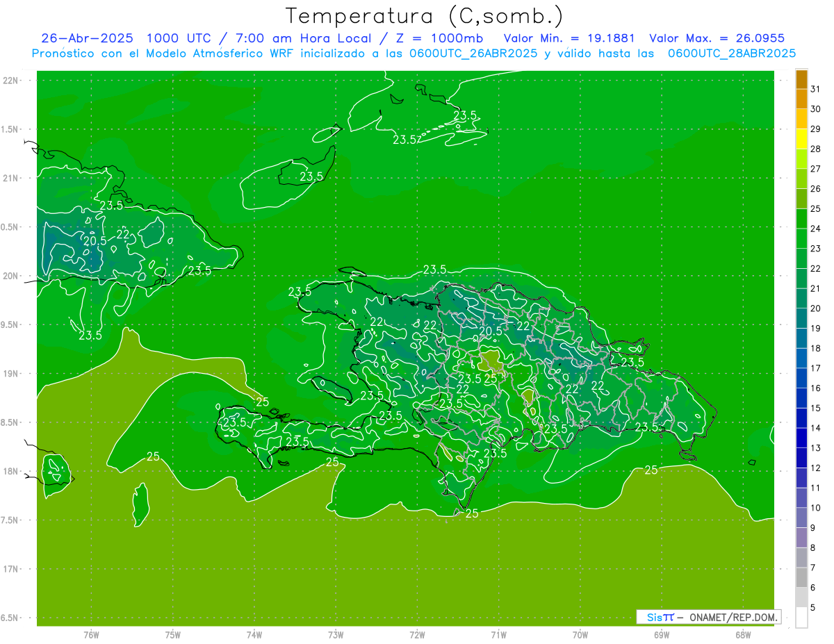Click the 'Valor Max. = 26.0955' readout
This screenshot has height=644, width=834.
pos(717,38)
